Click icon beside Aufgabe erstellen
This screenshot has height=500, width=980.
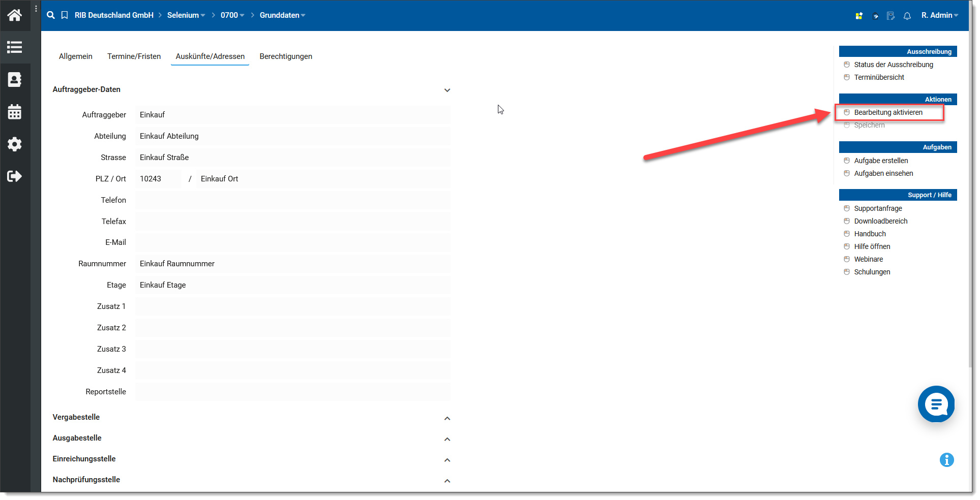pos(847,161)
